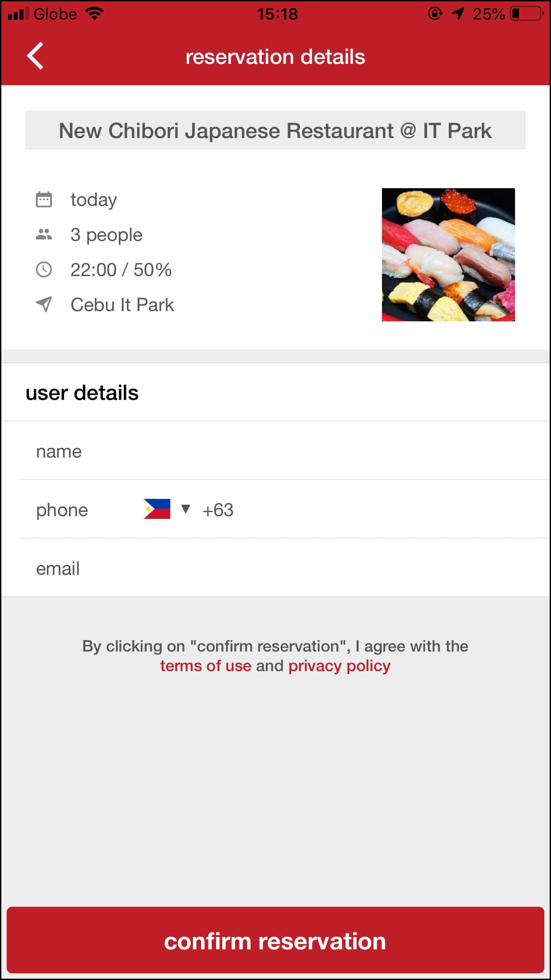This screenshot has width=551, height=980.
Task: Expand the country code dropdown arrow
Action: tap(186, 509)
